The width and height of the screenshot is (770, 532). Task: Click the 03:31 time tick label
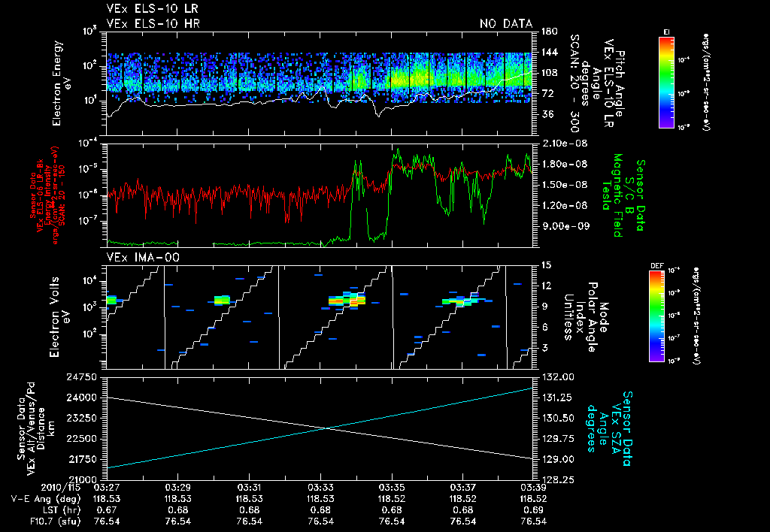pyautogui.click(x=250, y=488)
